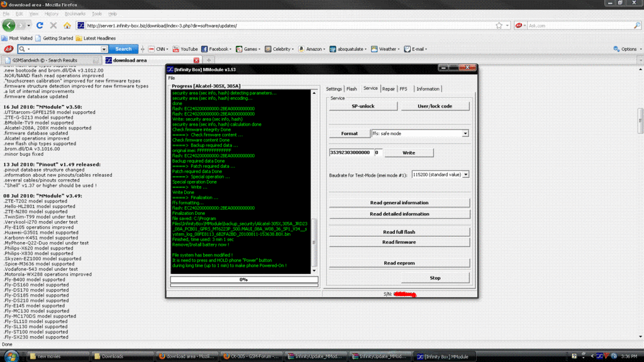Click Read detailed information
644x362 pixels.
coord(399,214)
